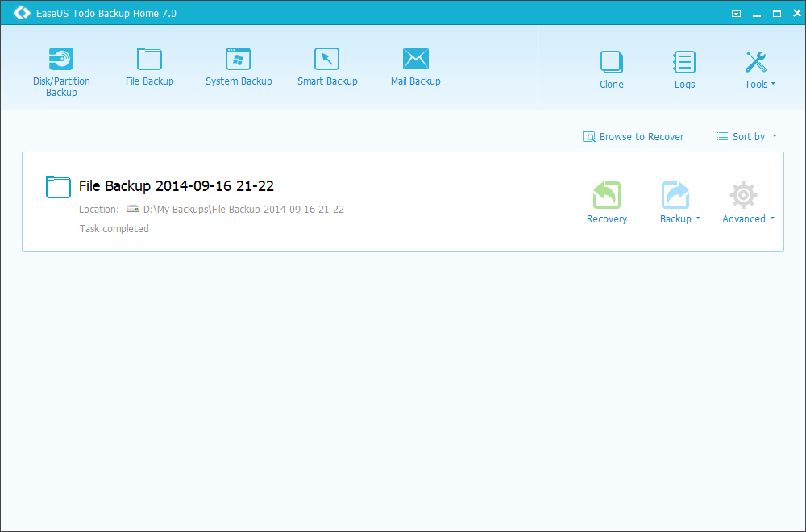This screenshot has width=806, height=532.
Task: Click the EaseUS logo in title bar
Action: coord(22,13)
